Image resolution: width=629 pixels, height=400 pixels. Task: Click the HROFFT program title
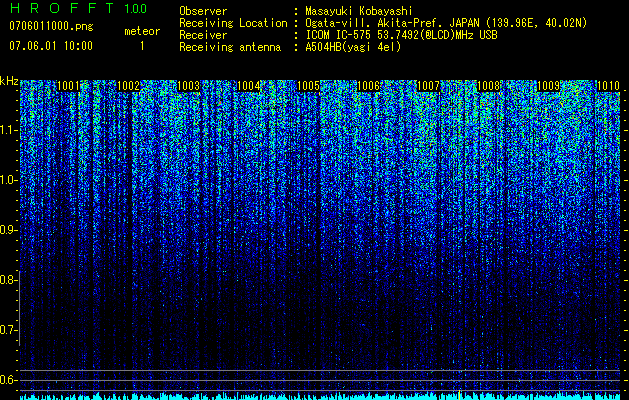[x=62, y=8]
